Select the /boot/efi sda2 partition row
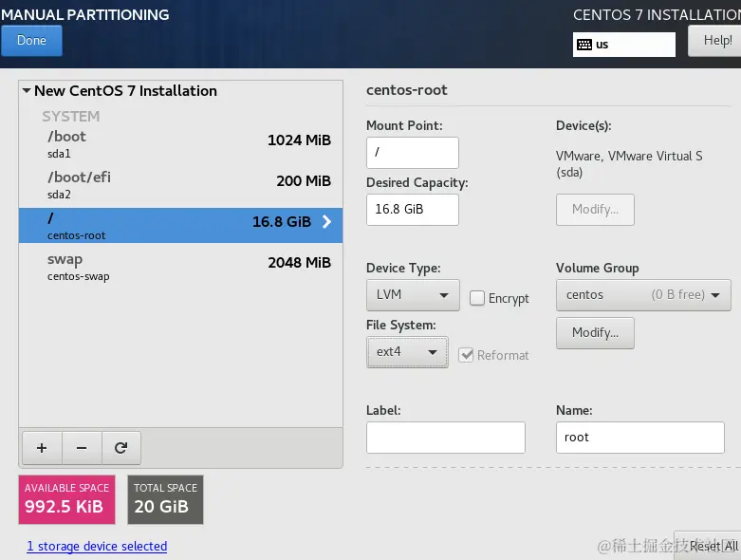The height and width of the screenshot is (560, 741). click(x=180, y=185)
